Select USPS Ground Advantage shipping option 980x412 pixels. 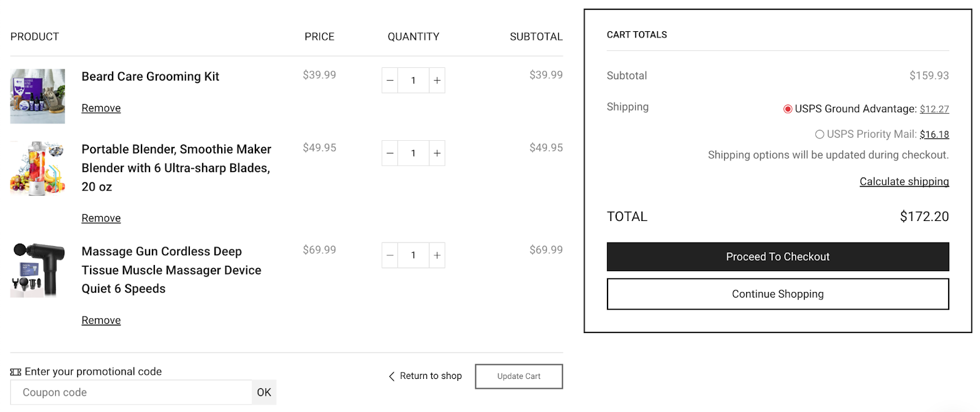pyautogui.click(x=788, y=109)
